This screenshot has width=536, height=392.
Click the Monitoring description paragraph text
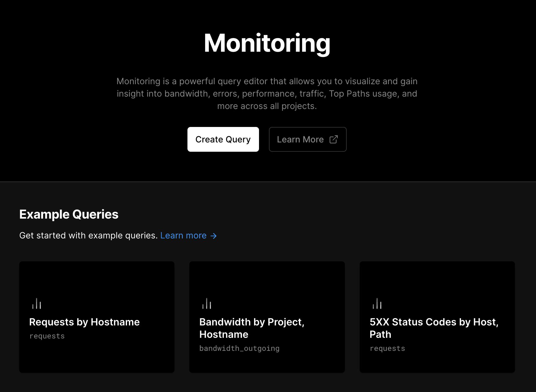267,93
